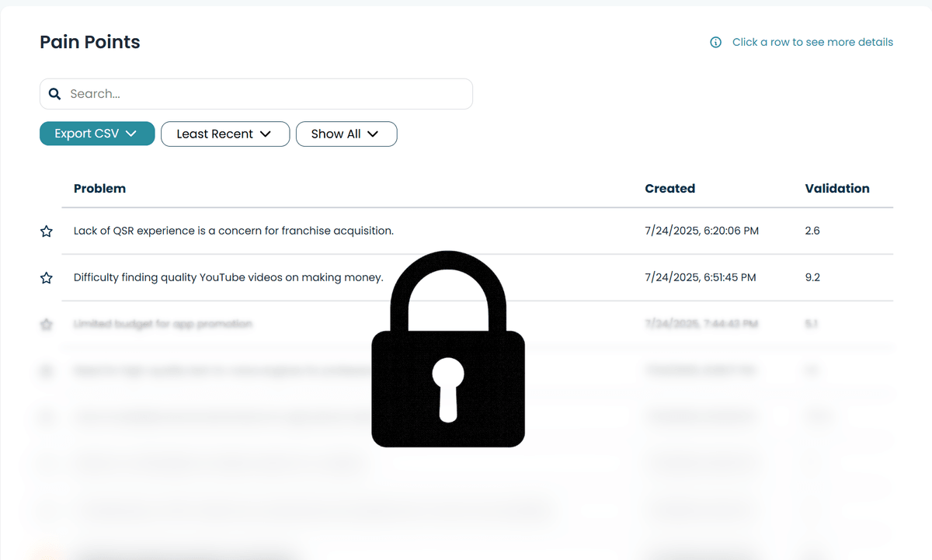932x560 pixels.
Task: Expand the Least Recent sort dropdown
Action: pyautogui.click(x=224, y=134)
